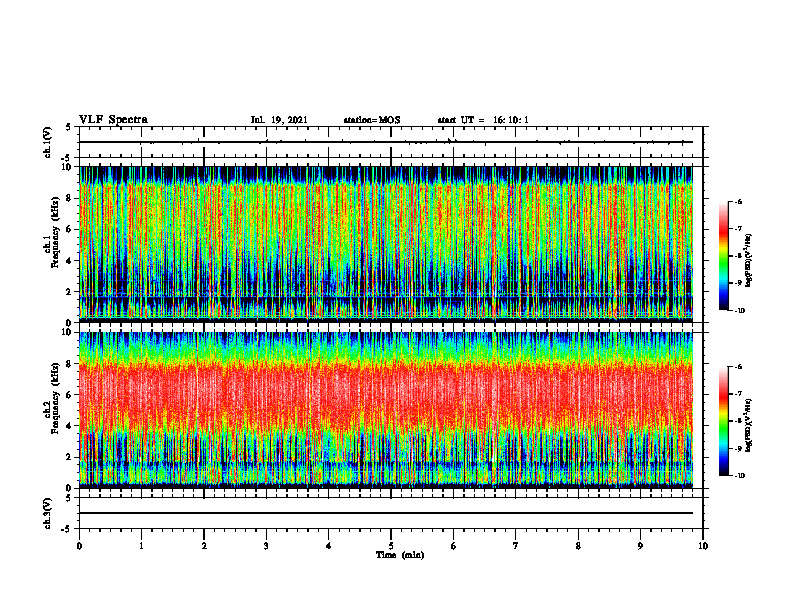Click the "station=MOS" header label
This screenshot has width=792, height=612.
tap(372, 120)
